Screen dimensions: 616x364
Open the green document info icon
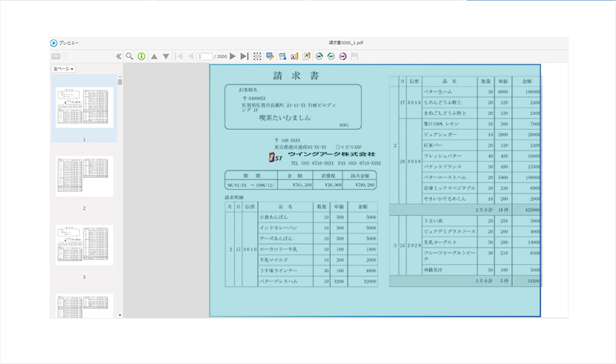pyautogui.click(x=142, y=56)
